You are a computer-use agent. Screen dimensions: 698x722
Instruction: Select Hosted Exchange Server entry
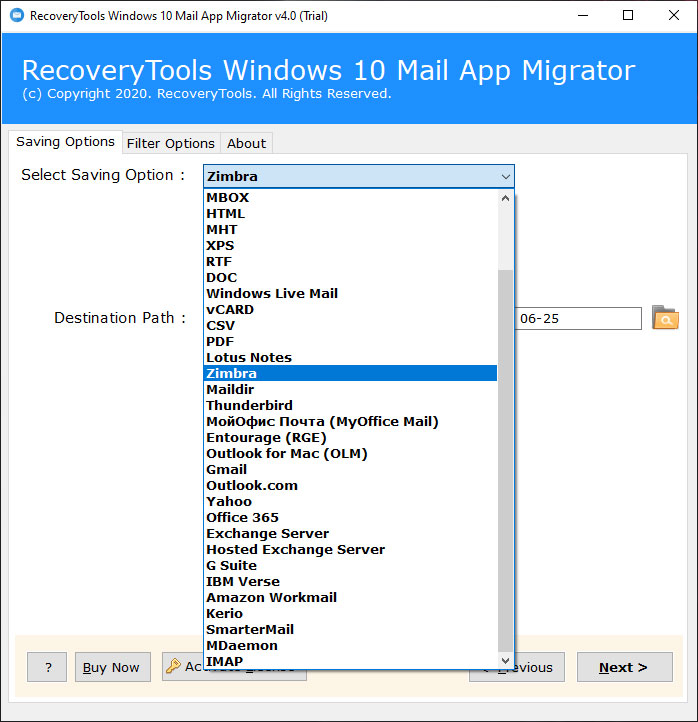pyautogui.click(x=350, y=549)
